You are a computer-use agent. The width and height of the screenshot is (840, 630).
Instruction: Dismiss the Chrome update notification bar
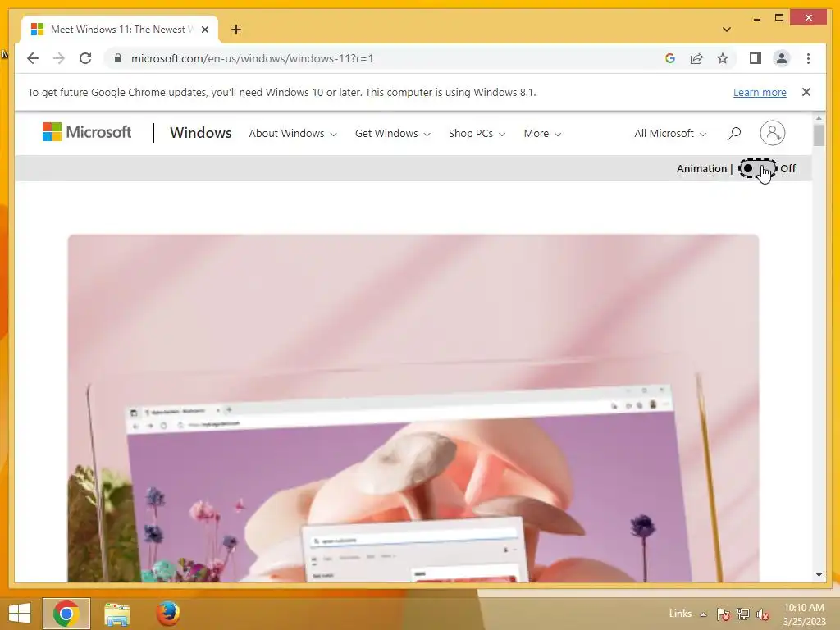click(x=806, y=92)
